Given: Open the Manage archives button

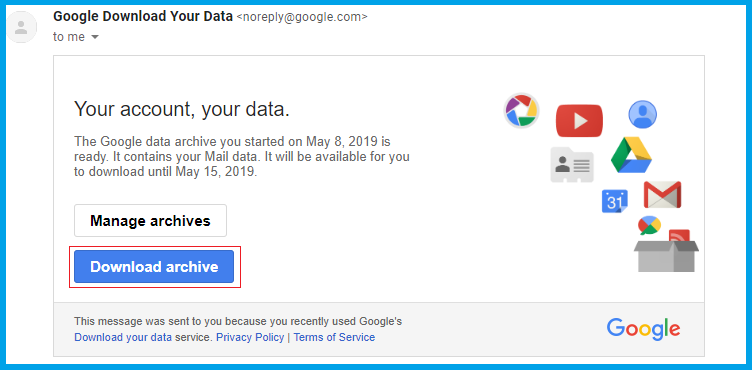Looking at the screenshot, I should tap(150, 220).
